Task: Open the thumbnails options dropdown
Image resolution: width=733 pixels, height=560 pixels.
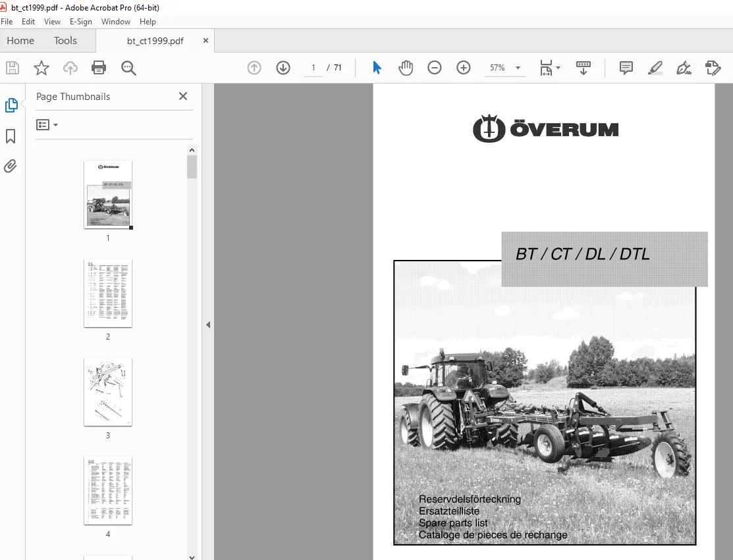Action: click(x=47, y=125)
